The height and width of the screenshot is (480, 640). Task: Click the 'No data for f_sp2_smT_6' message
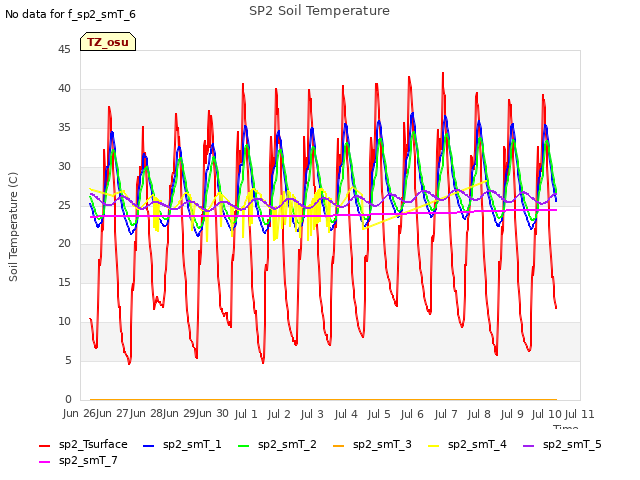(70, 15)
